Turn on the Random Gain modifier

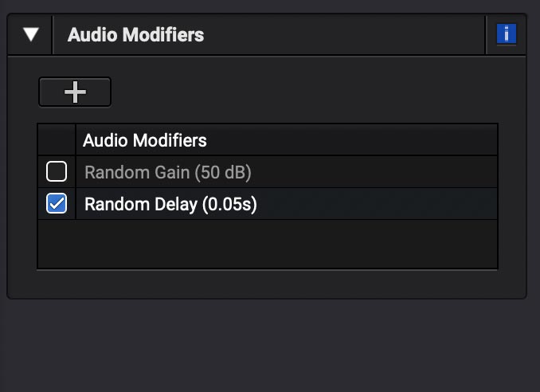[57, 171]
